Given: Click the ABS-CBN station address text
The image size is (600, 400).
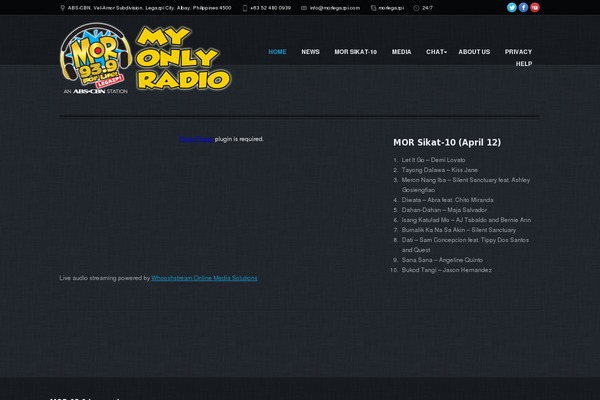Looking at the screenshot, I should coord(150,8).
